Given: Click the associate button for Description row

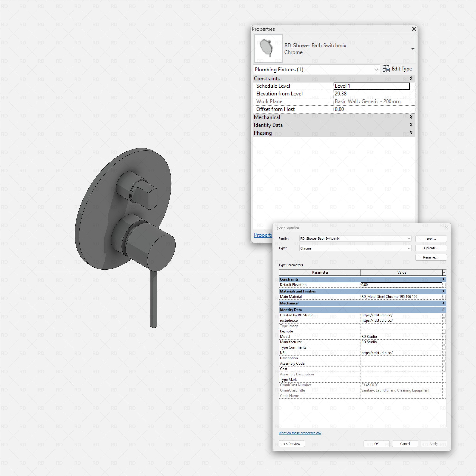Looking at the screenshot, I should tap(444, 358).
